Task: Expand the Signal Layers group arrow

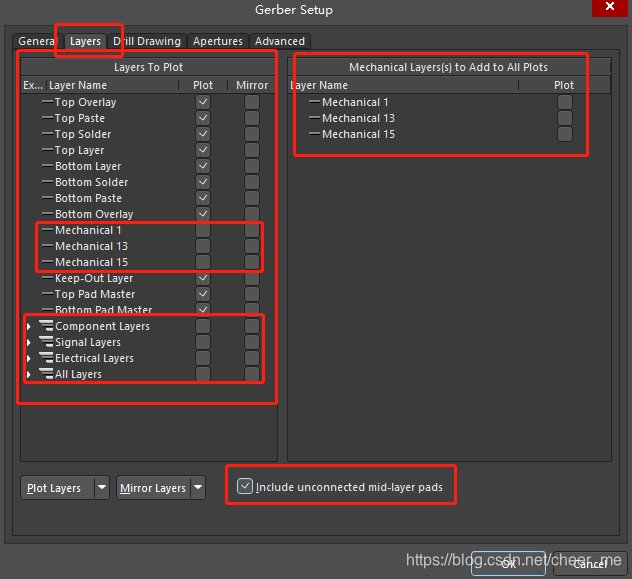Action: [x=29, y=343]
